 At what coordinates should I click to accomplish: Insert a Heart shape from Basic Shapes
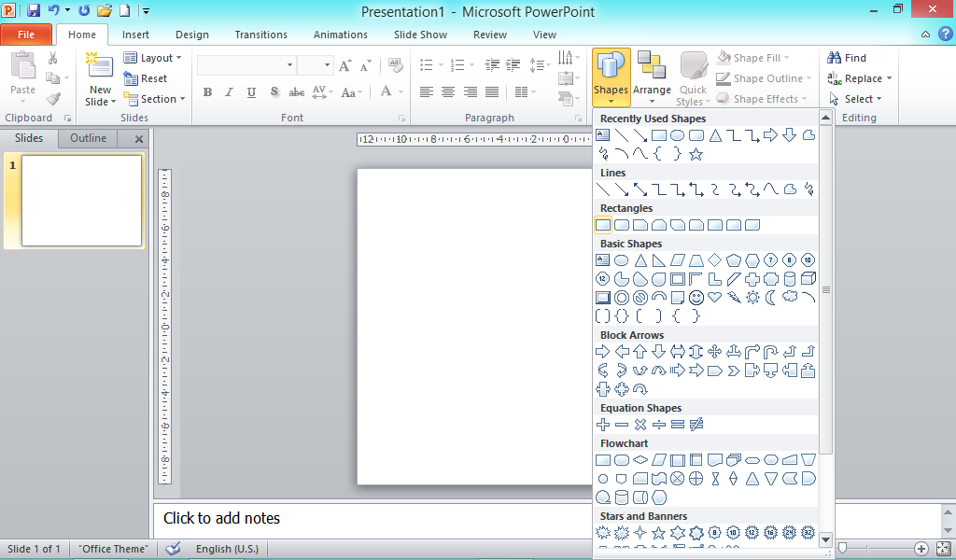[714, 297]
